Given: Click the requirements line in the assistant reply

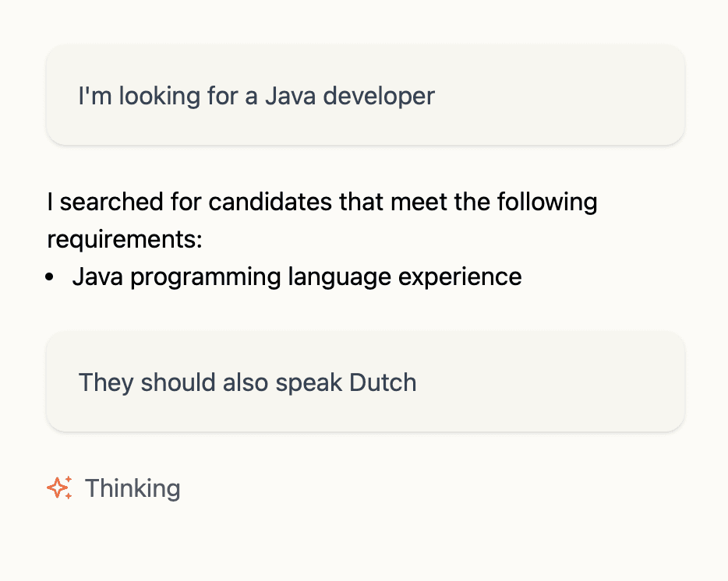Looking at the screenshot, I should click(124, 239).
